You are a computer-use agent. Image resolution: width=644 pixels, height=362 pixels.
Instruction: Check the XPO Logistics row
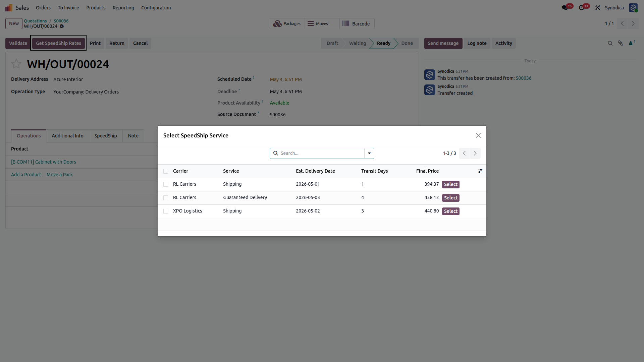pyautogui.click(x=166, y=211)
